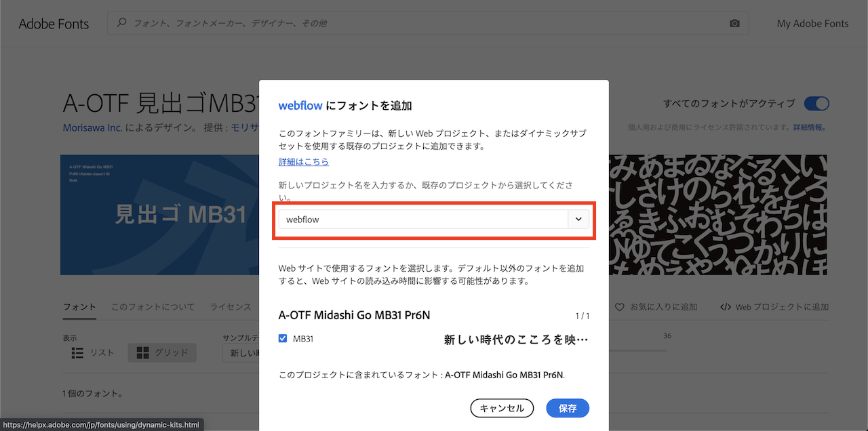Click the 見出ゴ MB31 blue preview thumbnail
This screenshot has width=868, height=431.
(x=160, y=215)
